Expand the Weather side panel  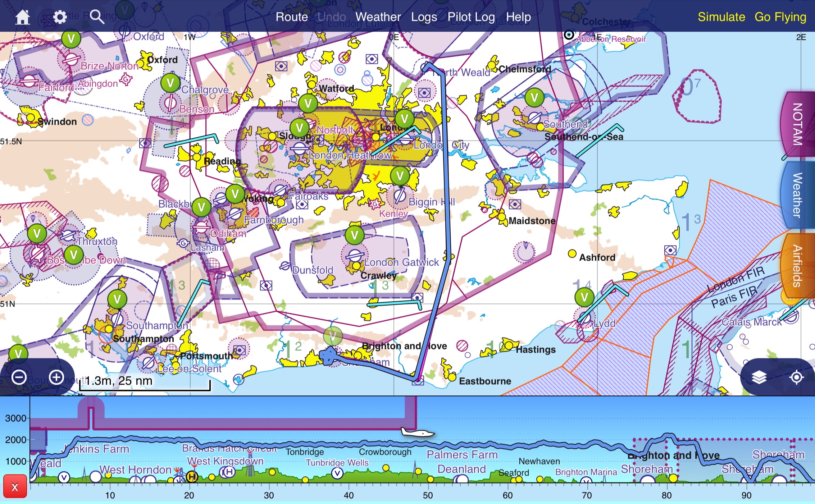coord(798,194)
